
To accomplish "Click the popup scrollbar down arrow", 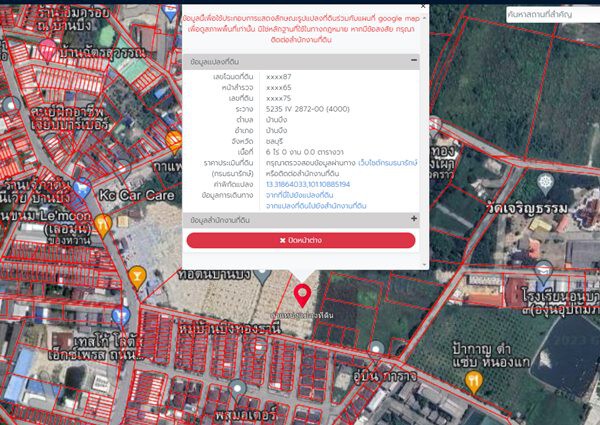I will [424, 265].
